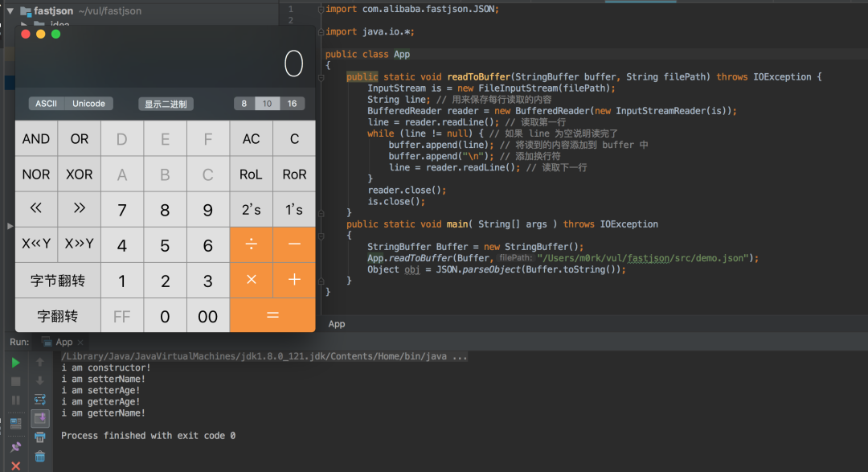
Task: Close the App run tab via small x
Action: [x=80, y=343]
